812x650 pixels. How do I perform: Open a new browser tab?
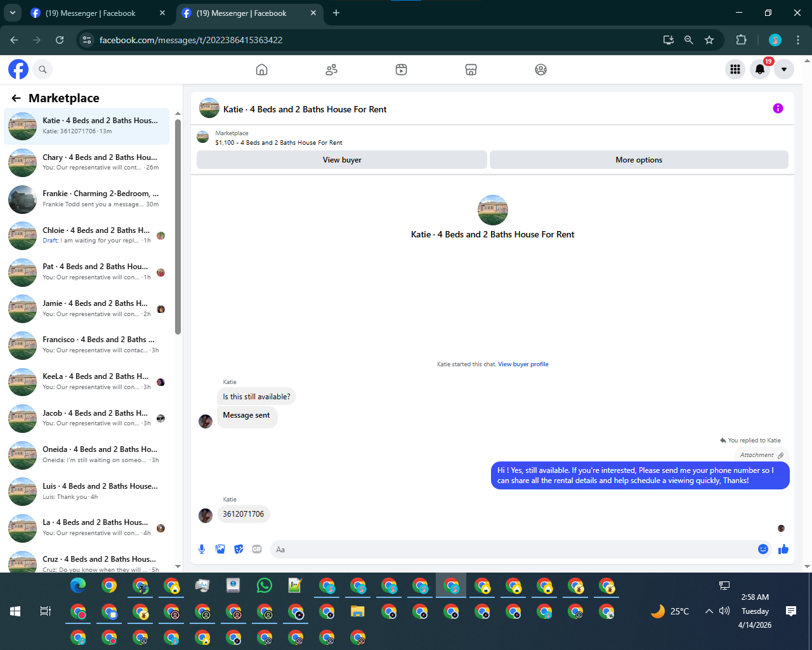coord(336,13)
